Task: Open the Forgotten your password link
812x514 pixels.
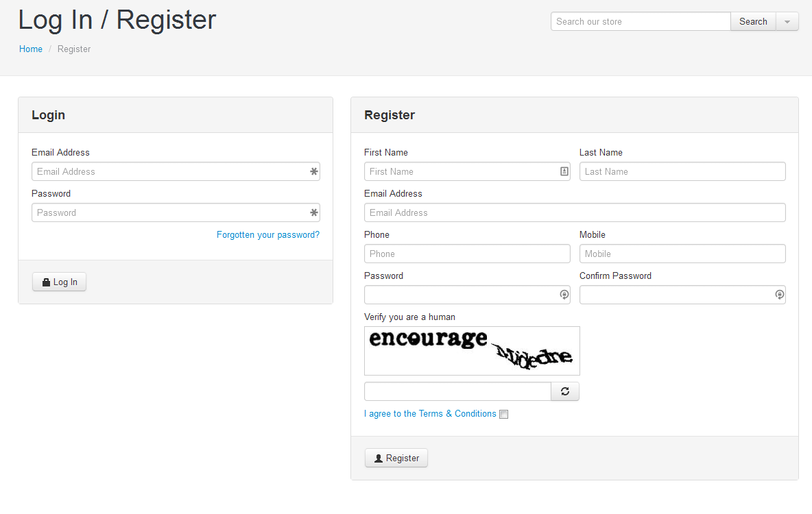Action: point(267,234)
